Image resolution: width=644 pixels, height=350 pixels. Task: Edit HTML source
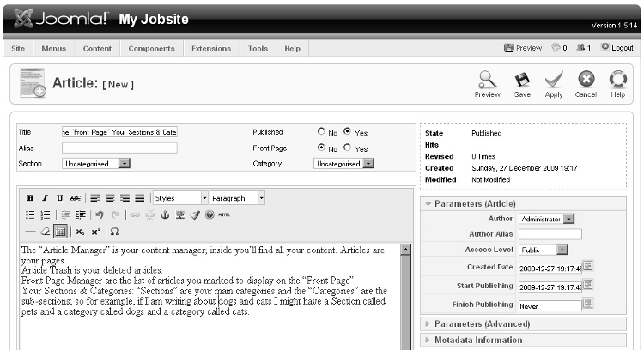click(x=224, y=214)
